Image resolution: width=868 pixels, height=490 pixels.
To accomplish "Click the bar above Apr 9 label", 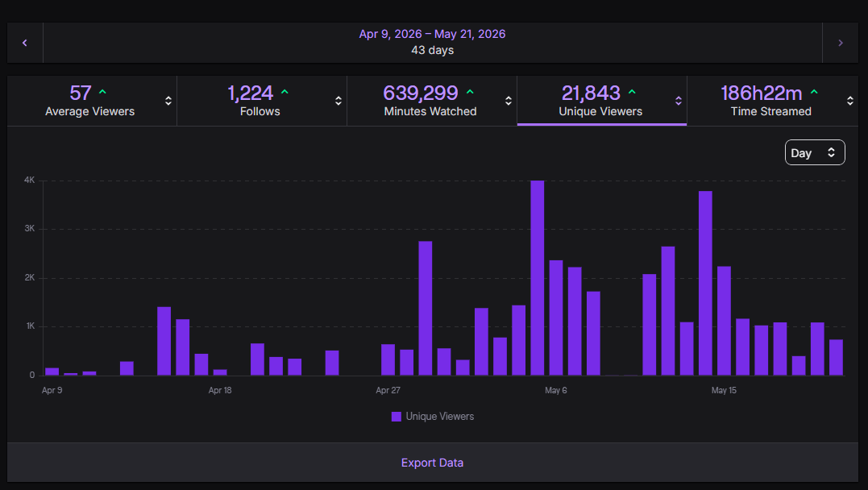I will click(x=52, y=372).
